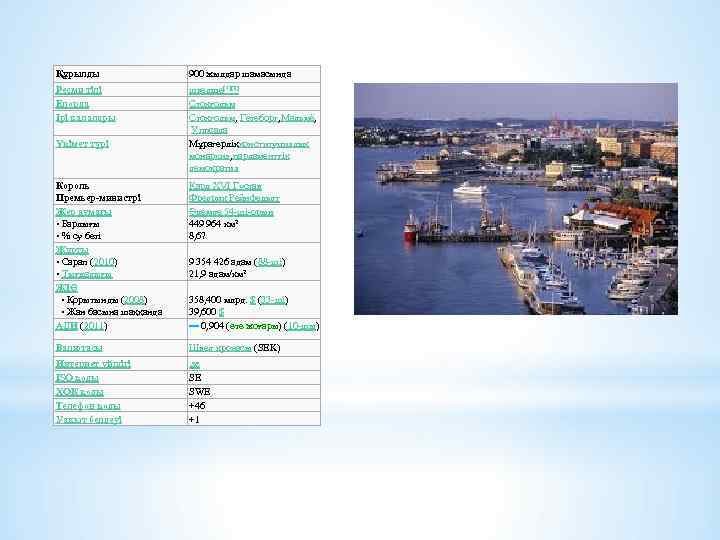Select the 'SWE' code value

pyautogui.click(x=199, y=392)
